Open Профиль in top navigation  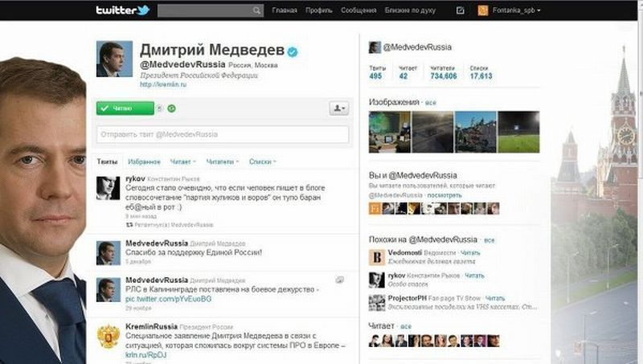[318, 10]
